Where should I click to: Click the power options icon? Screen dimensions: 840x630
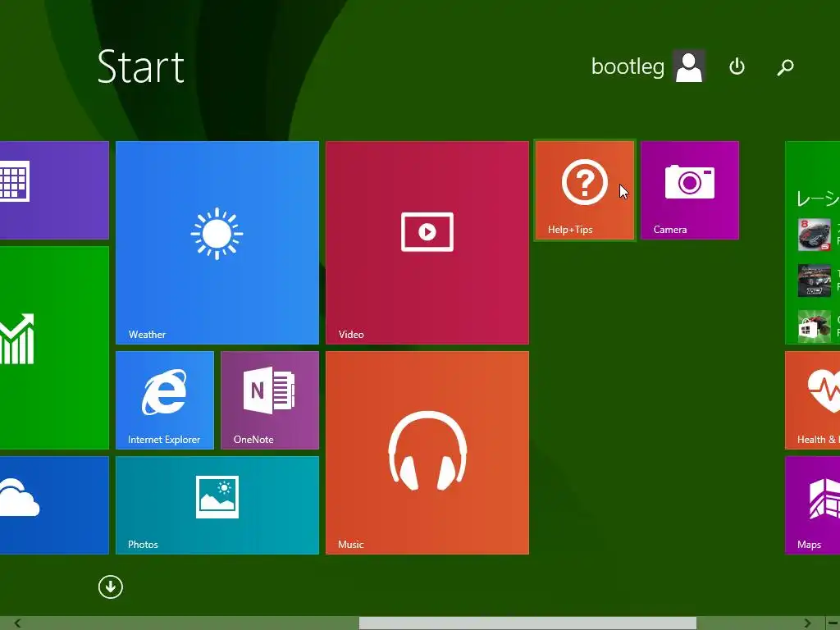coord(737,66)
